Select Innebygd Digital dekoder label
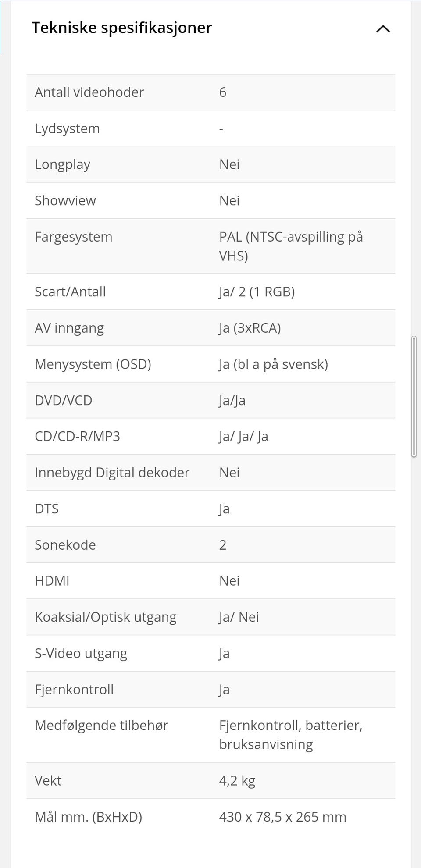This screenshot has height=868, width=421. pyautogui.click(x=112, y=473)
